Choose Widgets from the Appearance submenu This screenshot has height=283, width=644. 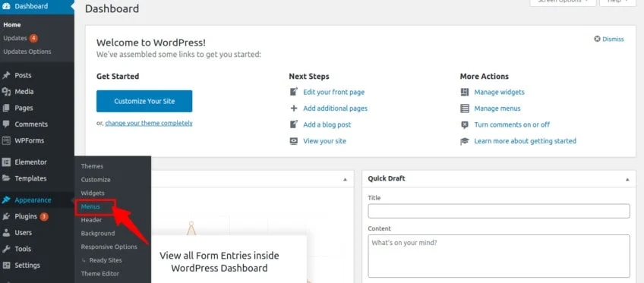93,193
